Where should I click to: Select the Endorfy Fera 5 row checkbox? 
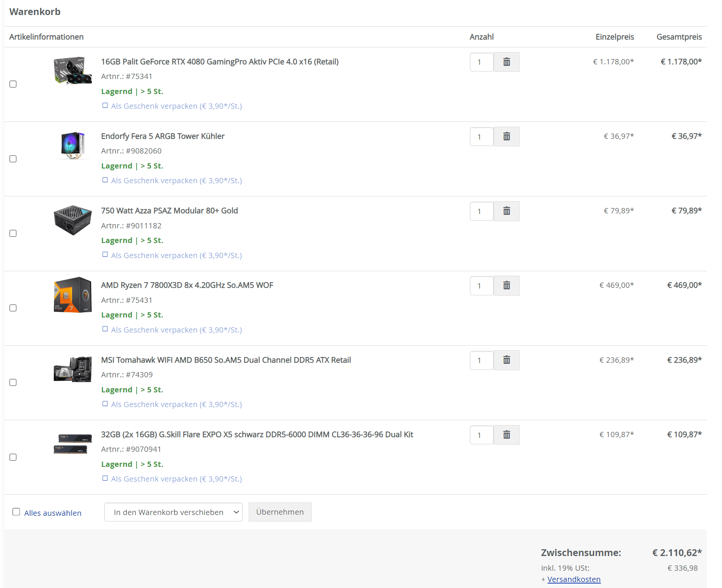(13, 159)
